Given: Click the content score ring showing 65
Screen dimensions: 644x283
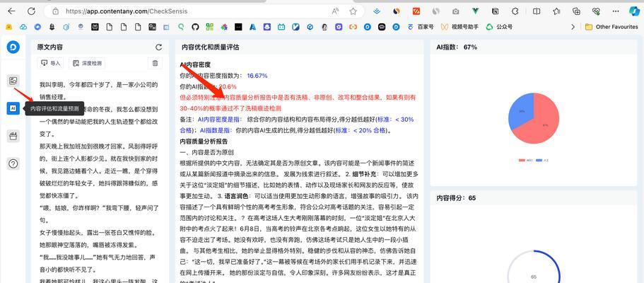Looking at the screenshot, I should click(534, 277).
